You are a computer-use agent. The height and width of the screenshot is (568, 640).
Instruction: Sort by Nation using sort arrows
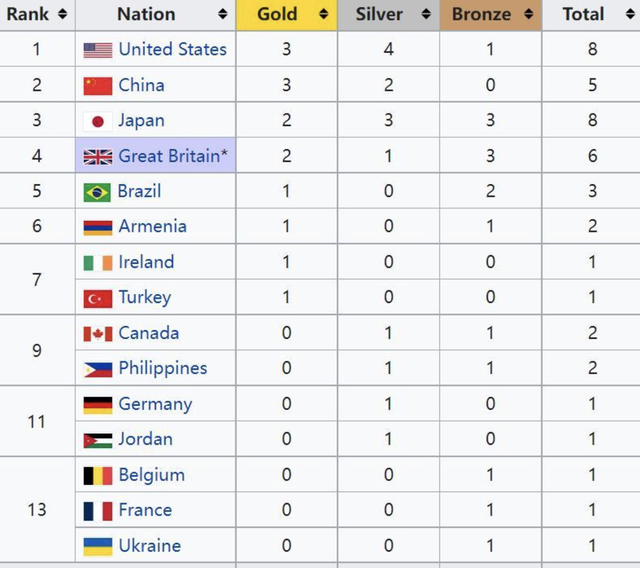(x=222, y=14)
